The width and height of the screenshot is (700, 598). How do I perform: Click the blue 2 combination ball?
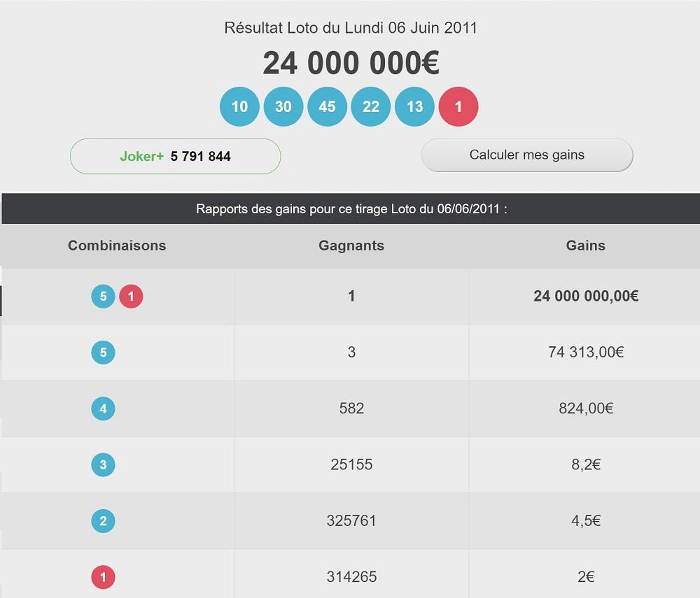coord(103,521)
